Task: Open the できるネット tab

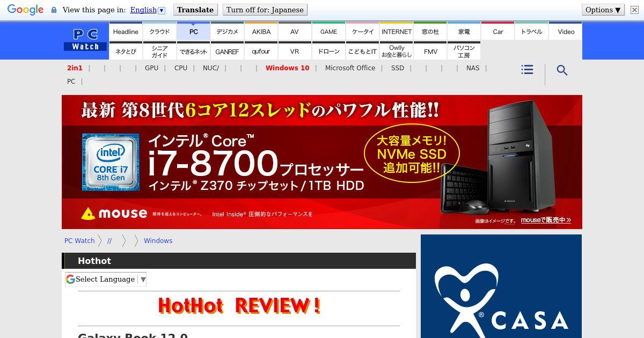Action: click(x=193, y=51)
